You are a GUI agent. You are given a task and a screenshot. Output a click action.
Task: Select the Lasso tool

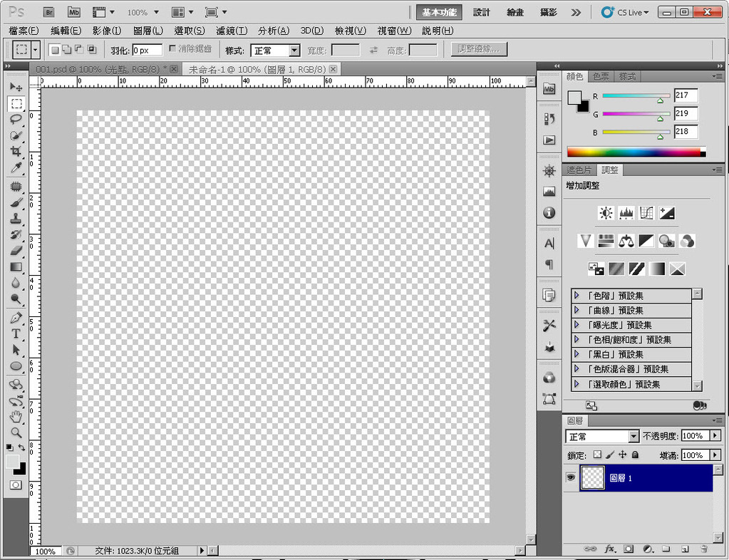[x=16, y=120]
